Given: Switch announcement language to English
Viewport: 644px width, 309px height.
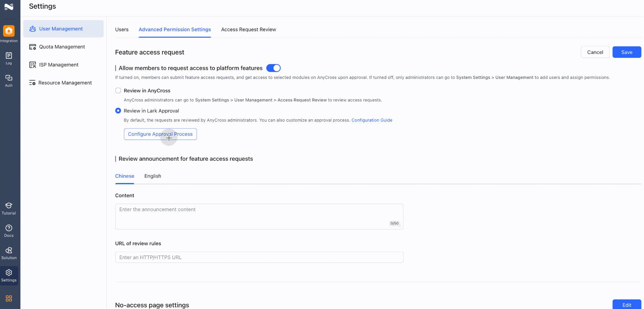Looking at the screenshot, I should coord(152,176).
